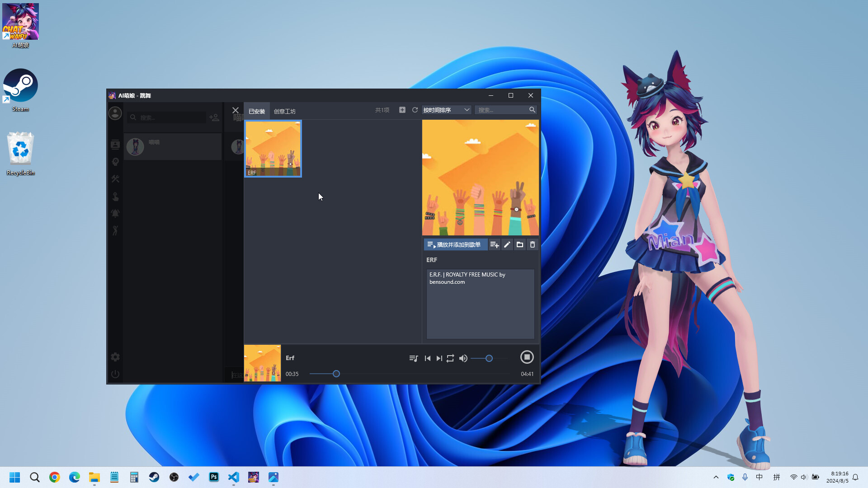Refresh the installed content list
The height and width of the screenshot is (488, 868).
[415, 110]
